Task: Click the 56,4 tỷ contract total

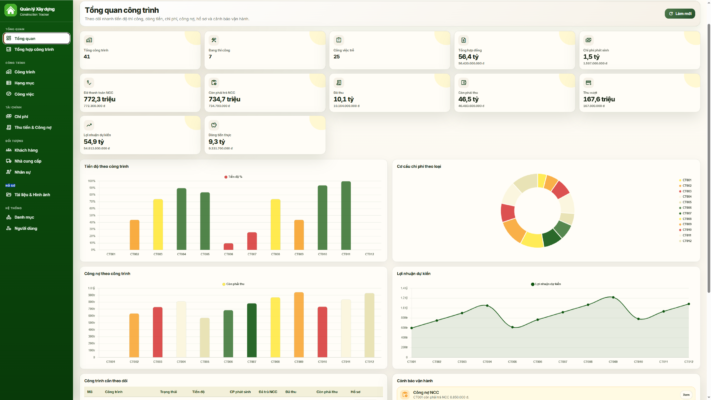Action: click(468, 57)
